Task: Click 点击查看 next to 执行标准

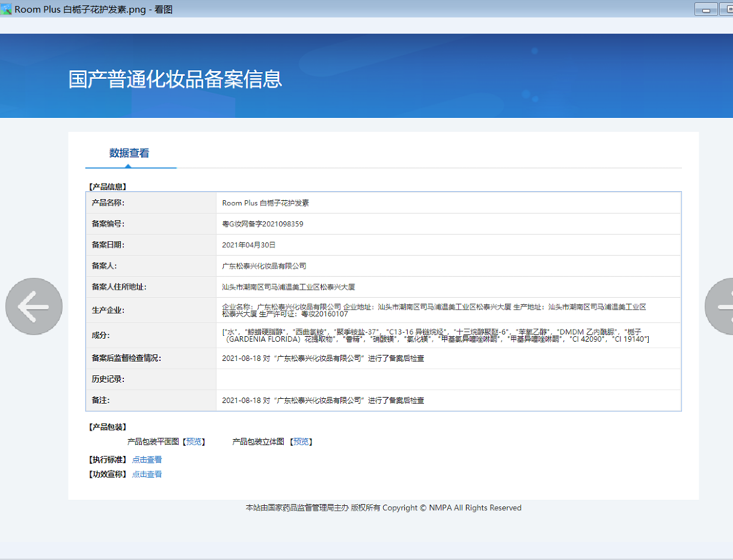Action: (147, 460)
